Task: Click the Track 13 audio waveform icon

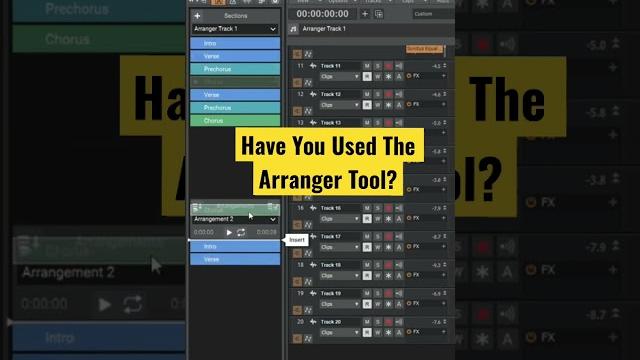Action: (x=313, y=123)
